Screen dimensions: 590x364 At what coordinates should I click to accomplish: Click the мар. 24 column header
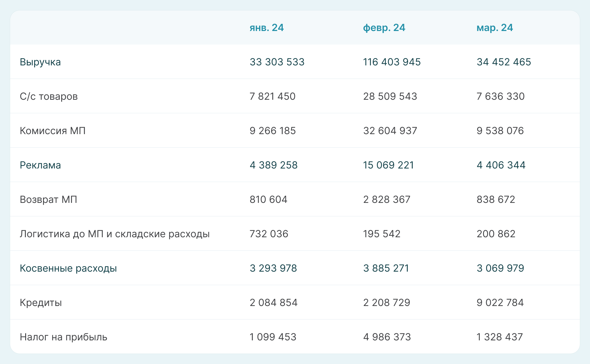coord(494,28)
